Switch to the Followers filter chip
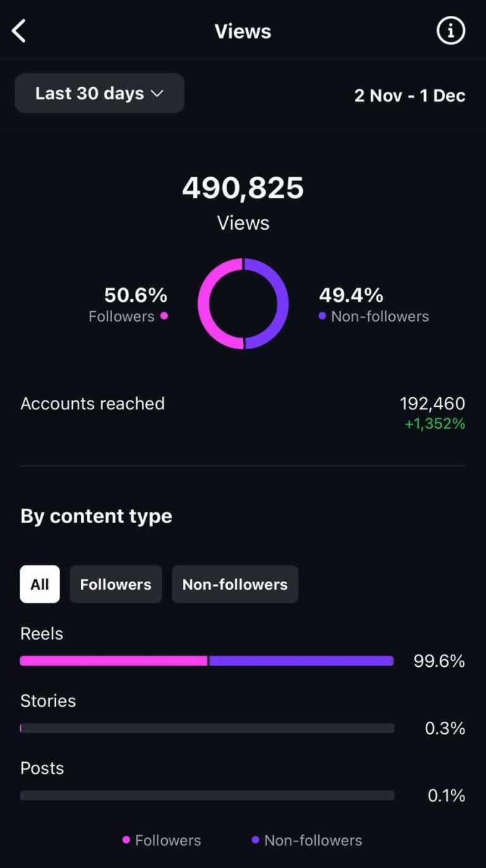486x868 pixels. [x=116, y=584]
